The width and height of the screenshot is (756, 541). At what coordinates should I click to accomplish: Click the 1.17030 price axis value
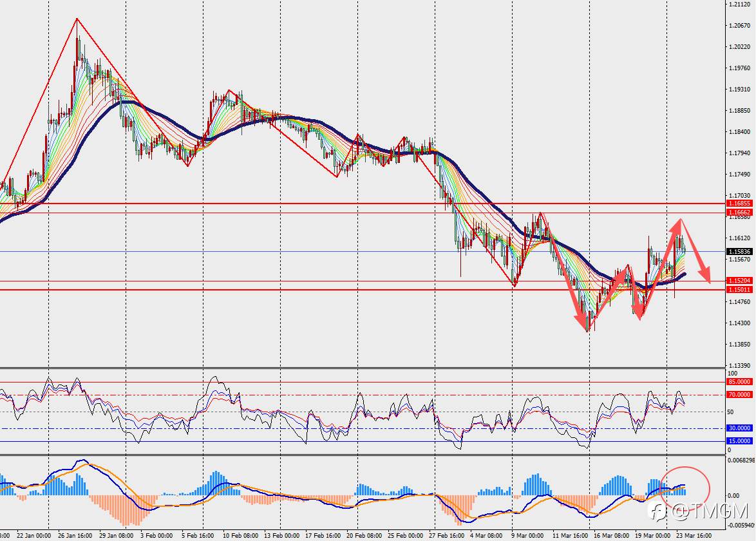[740, 195]
